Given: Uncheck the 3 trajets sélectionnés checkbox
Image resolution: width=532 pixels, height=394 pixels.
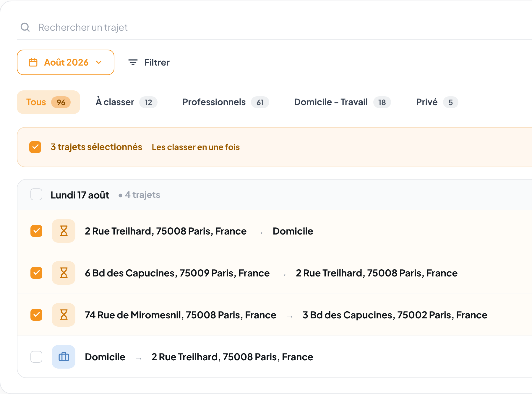Looking at the screenshot, I should 35,147.
